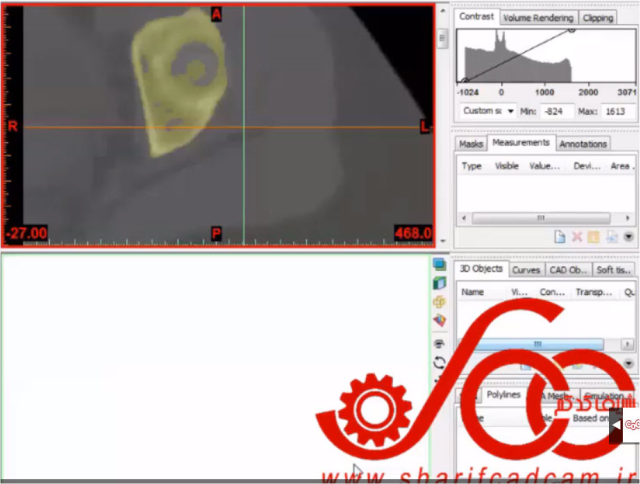Viewport: 640px width, 484px height.
Task: Click the Min contrast value field
Action: 557,111
